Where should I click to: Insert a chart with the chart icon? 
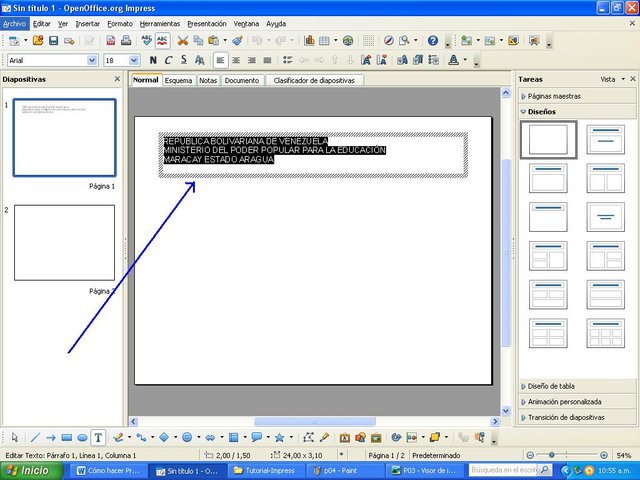click(309, 40)
